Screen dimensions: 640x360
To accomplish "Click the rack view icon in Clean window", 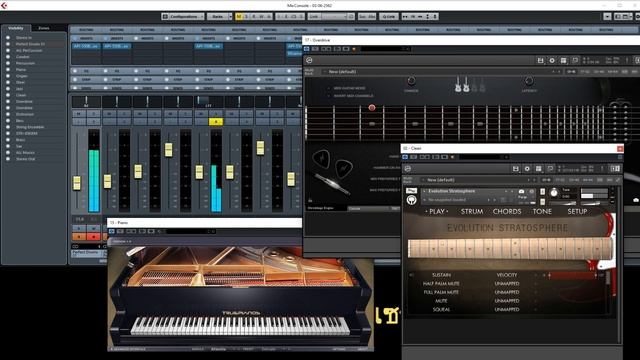I will pyautogui.click(x=538, y=169).
